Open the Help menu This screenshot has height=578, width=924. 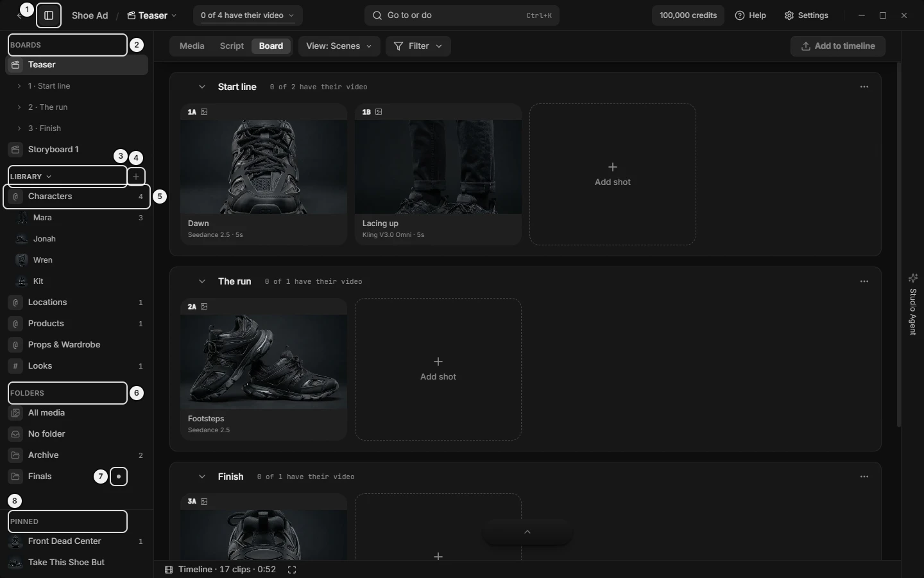[751, 15]
